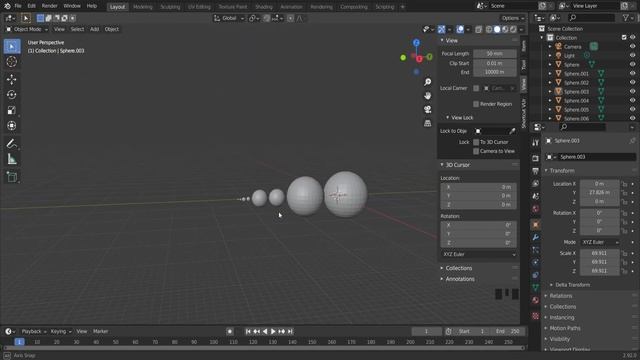The width and height of the screenshot is (640, 360).
Task: Toggle the Render Region checkbox
Action: click(x=476, y=104)
